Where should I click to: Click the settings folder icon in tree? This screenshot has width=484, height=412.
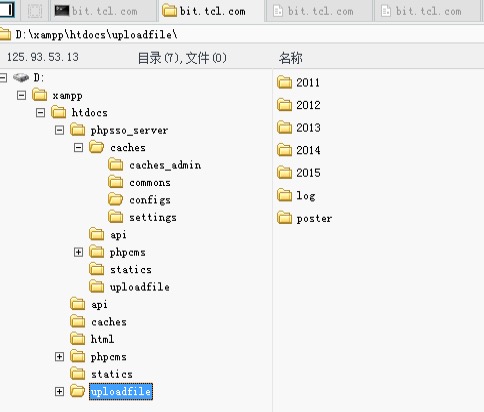coord(116,217)
